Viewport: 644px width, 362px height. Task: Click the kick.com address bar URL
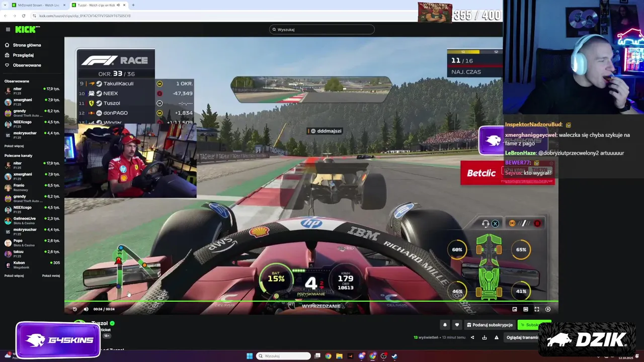point(85,16)
